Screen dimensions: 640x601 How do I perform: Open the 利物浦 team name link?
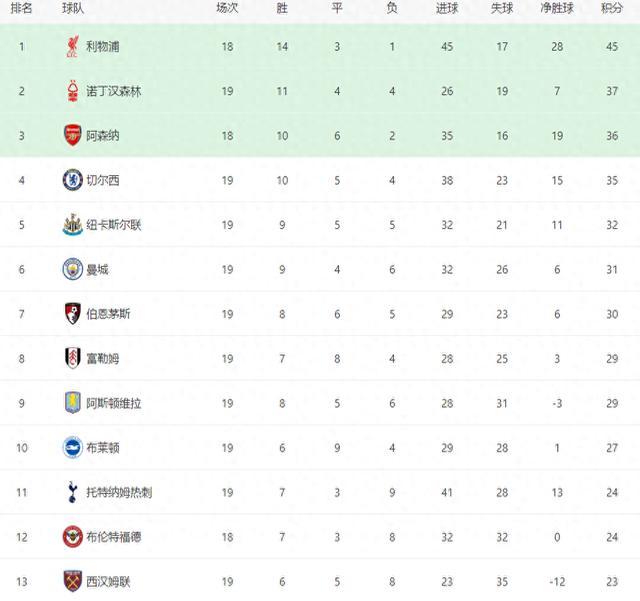click(102, 47)
